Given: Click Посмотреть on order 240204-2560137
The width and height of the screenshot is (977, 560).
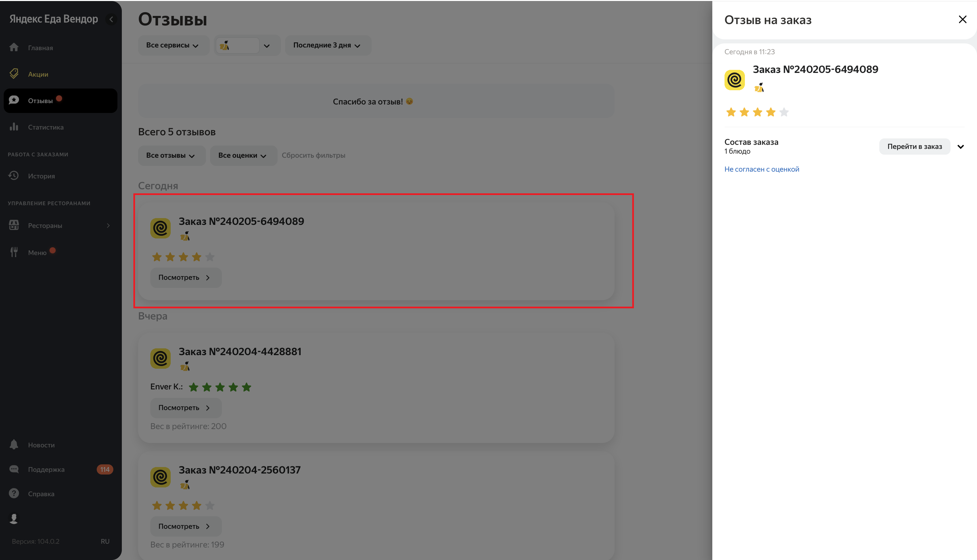Looking at the screenshot, I should tap(186, 526).
